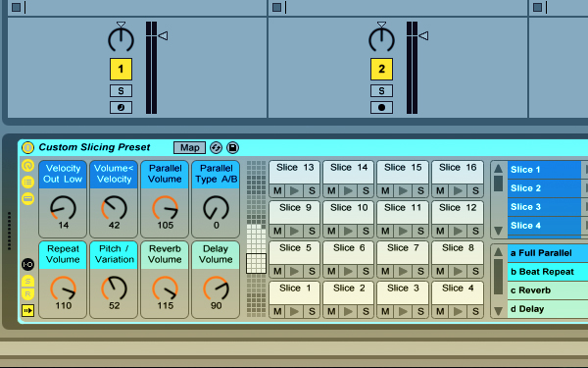Mute the Slice 13 pad
This screenshot has width=588, height=368.
[x=277, y=190]
